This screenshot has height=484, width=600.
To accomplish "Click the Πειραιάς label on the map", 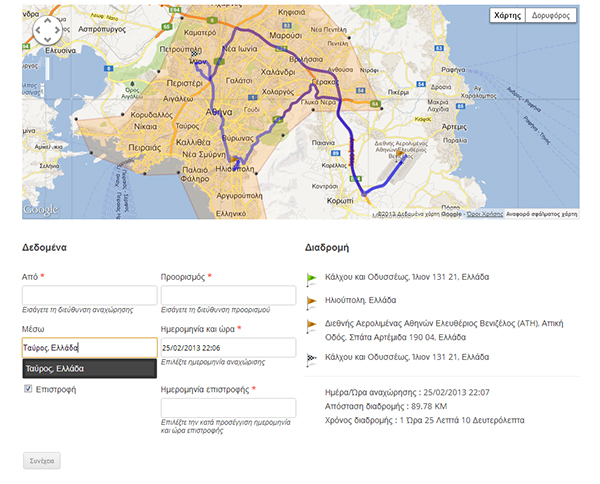I will pyautogui.click(x=145, y=148).
